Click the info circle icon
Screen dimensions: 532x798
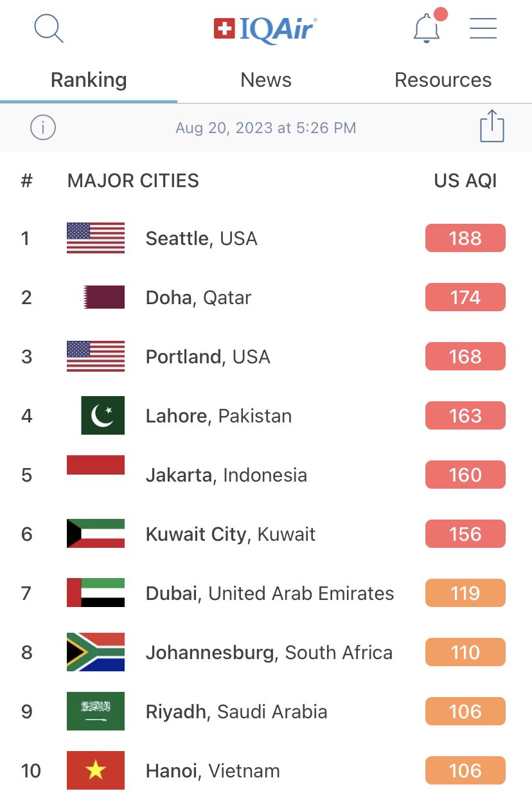43,127
